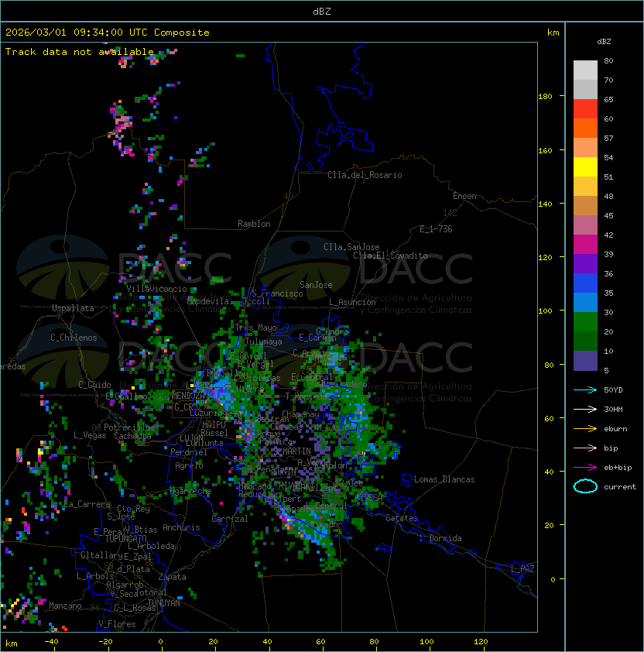
Task: Select the magenta 39-42 dBZ legend swatch
Action: pyautogui.click(x=585, y=245)
